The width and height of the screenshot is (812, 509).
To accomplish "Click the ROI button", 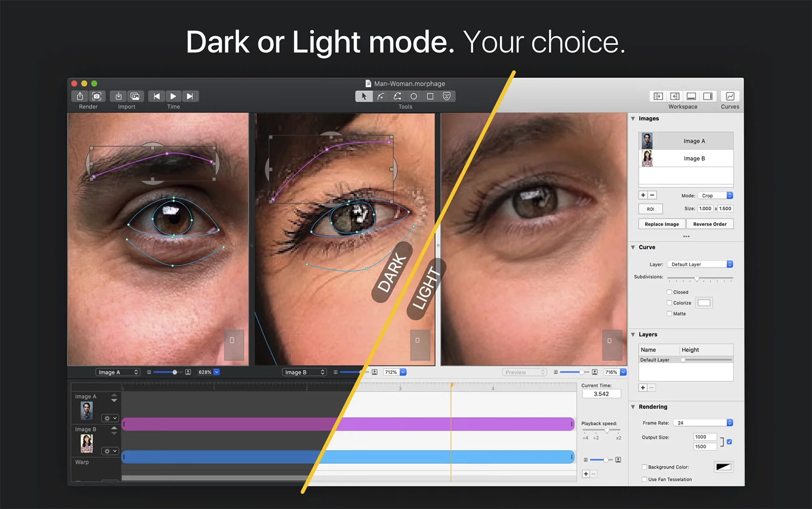I will click(x=651, y=209).
